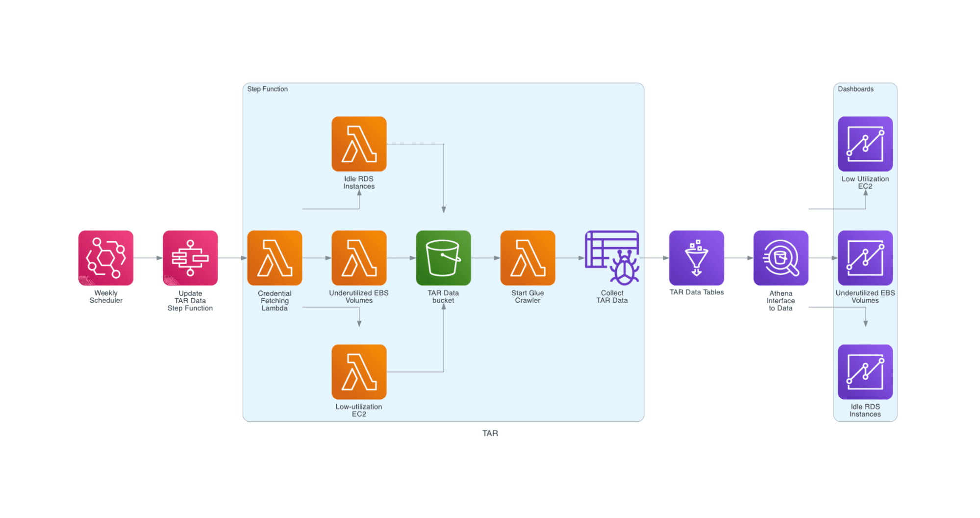Select the Update TAR Data Step Function icon
Screen dimensions: 980x518
pos(190,258)
